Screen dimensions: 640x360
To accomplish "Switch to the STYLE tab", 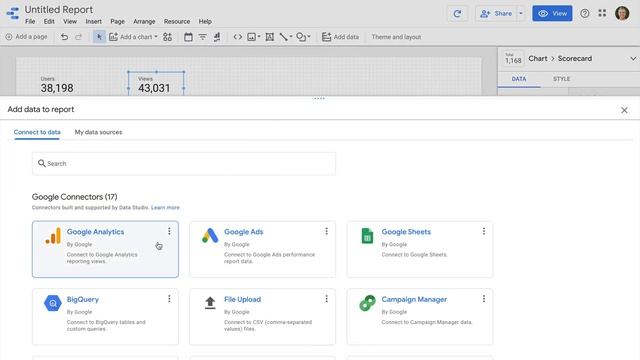I will [562, 79].
